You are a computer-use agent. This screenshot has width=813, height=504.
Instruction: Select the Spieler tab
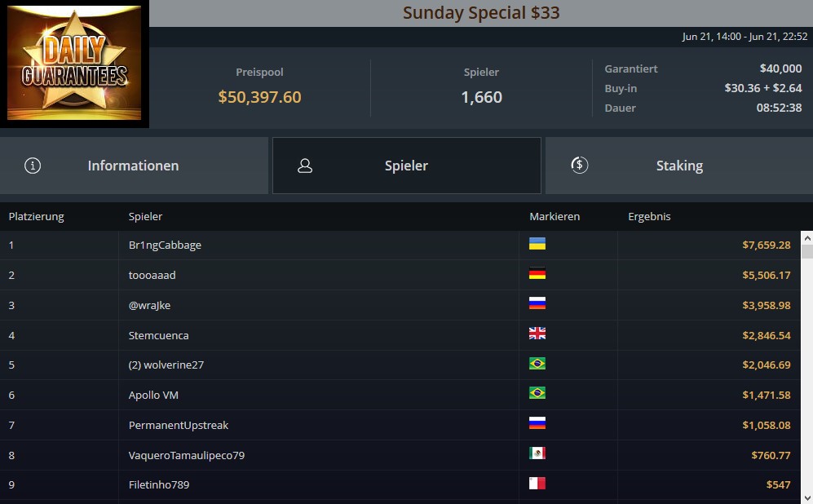coord(406,166)
